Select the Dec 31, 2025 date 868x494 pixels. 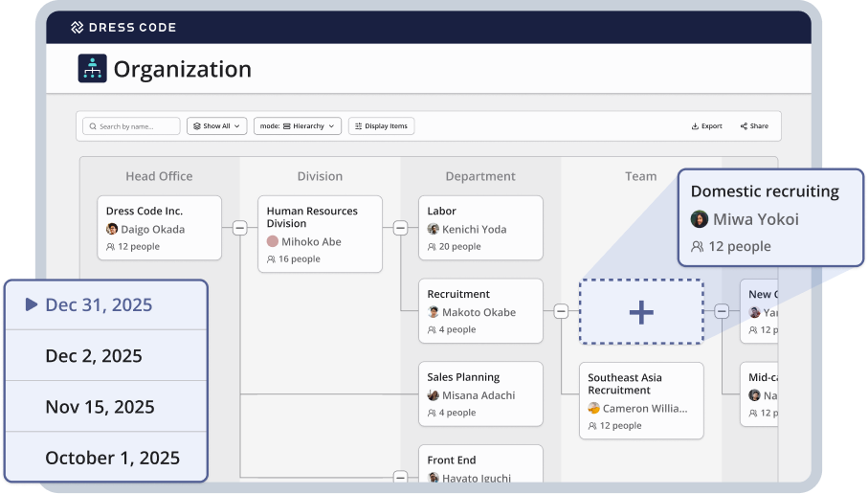(x=105, y=304)
